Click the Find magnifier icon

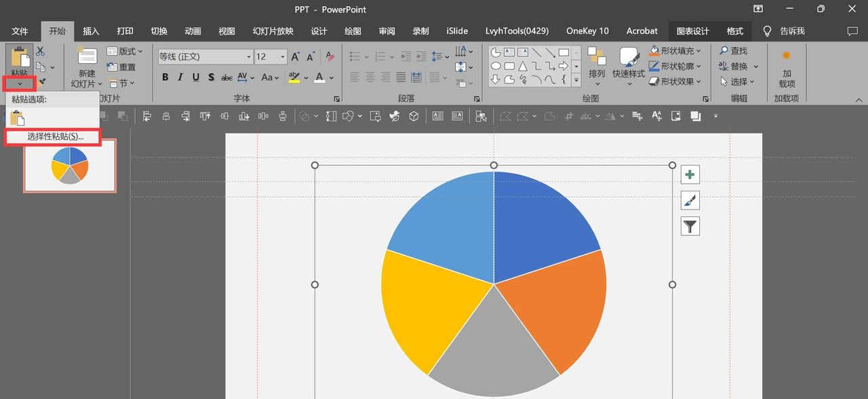point(724,51)
